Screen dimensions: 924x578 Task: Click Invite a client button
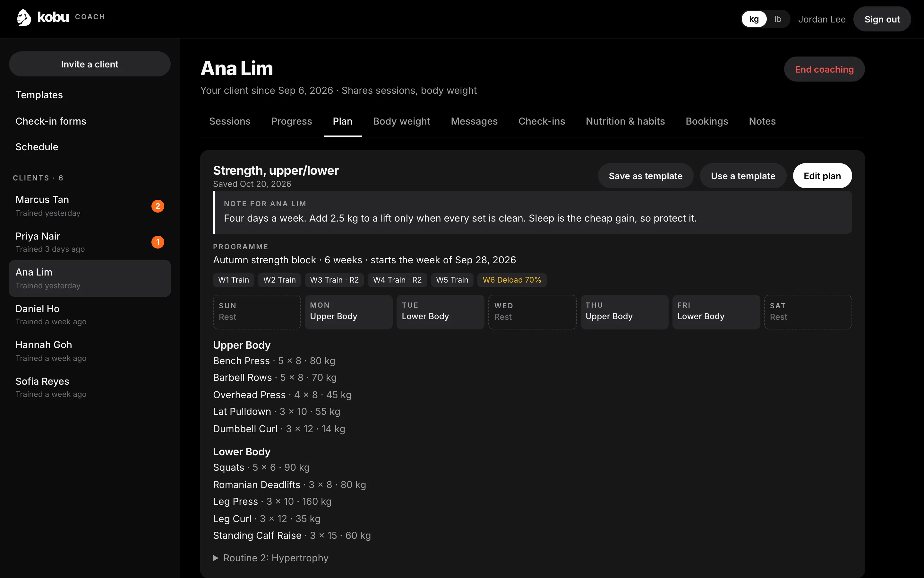[90, 64]
